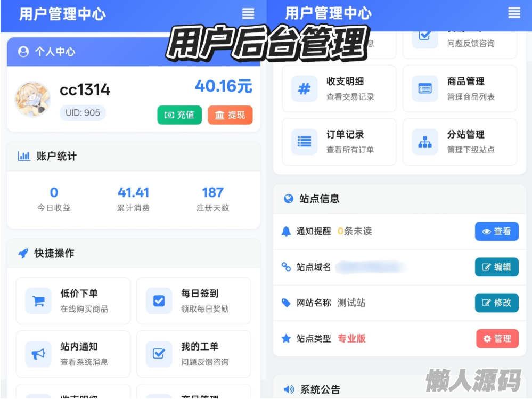Click the 快捷操作 rocket icon
Screen dimensions: 532x399
tap(23, 253)
